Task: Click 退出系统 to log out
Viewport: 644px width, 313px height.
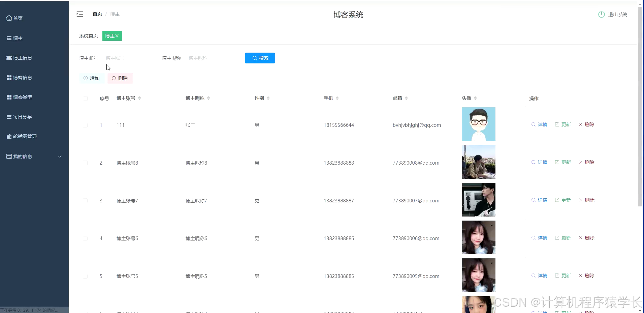Action: coord(617,15)
